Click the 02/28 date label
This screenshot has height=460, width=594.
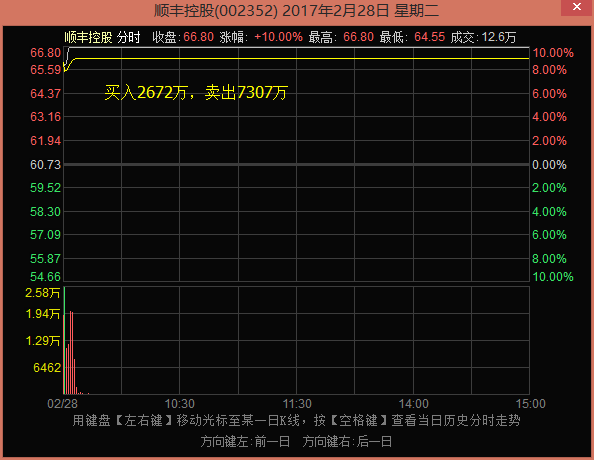(63, 404)
